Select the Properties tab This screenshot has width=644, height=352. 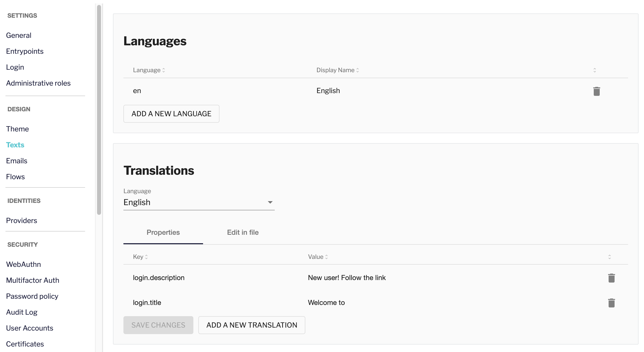(163, 233)
